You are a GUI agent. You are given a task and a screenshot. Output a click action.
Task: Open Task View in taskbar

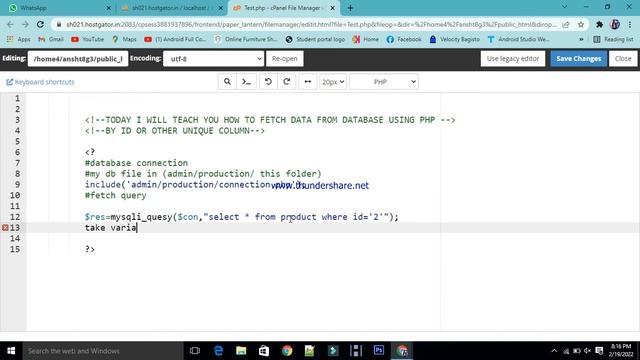pos(195,351)
